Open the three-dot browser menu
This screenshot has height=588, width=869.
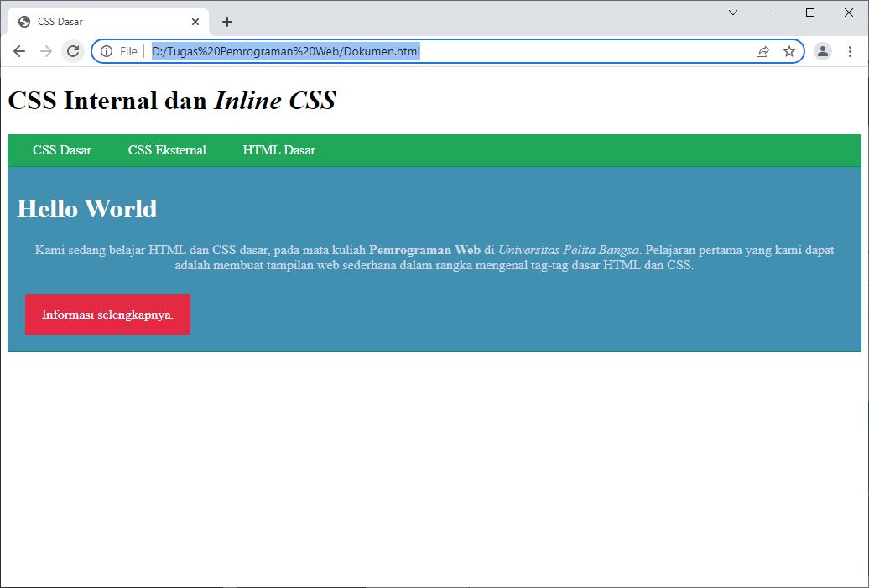(851, 51)
